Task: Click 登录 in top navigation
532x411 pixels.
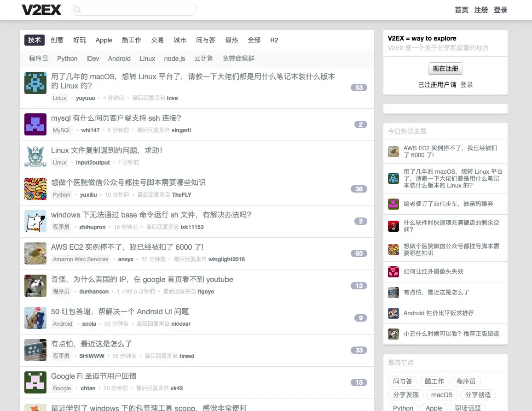Action: click(x=500, y=10)
